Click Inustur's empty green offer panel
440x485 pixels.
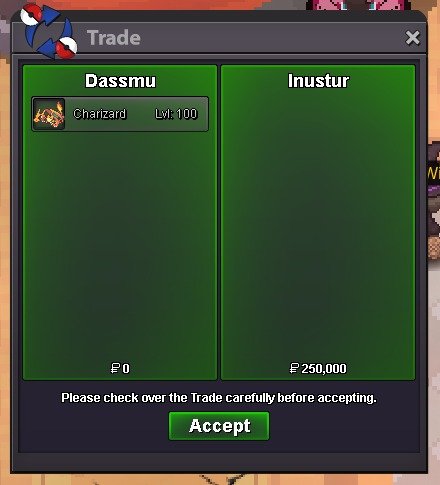click(318, 227)
